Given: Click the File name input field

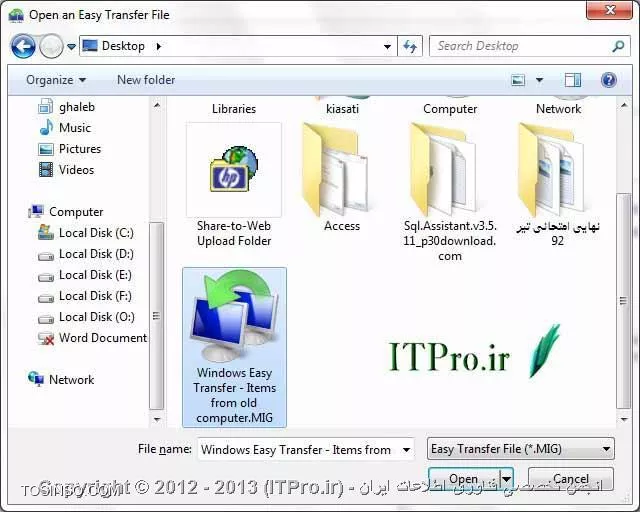Looking at the screenshot, I should click(298, 450).
